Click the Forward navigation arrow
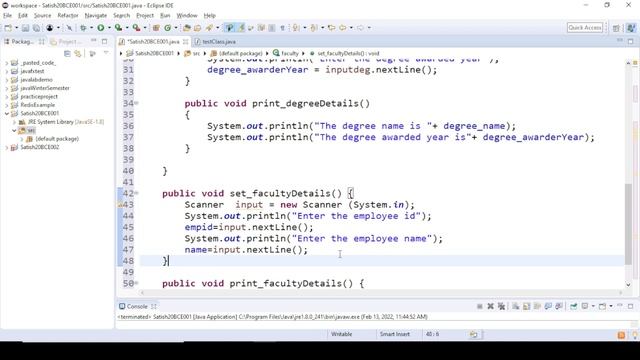 click(x=360, y=28)
